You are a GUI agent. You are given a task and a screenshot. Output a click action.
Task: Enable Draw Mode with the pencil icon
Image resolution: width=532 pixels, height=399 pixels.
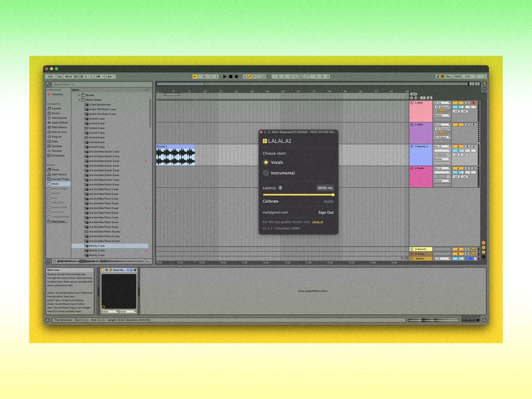tap(438, 76)
